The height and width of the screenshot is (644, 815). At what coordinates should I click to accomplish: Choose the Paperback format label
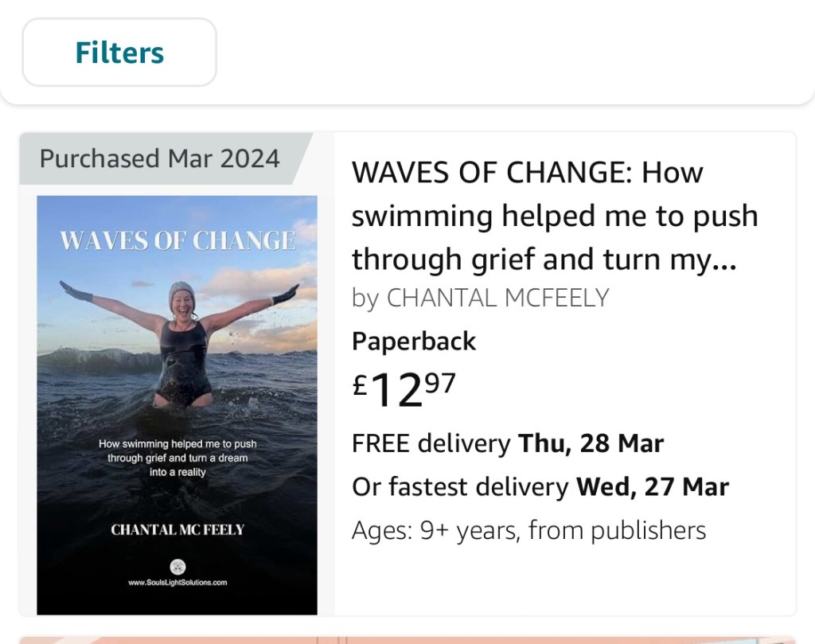(414, 341)
